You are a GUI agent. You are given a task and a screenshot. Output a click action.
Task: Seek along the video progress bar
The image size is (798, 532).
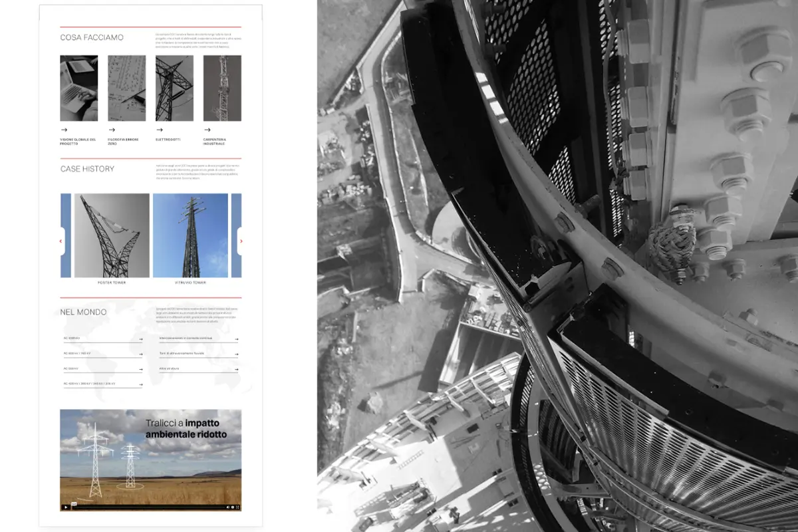147,507
